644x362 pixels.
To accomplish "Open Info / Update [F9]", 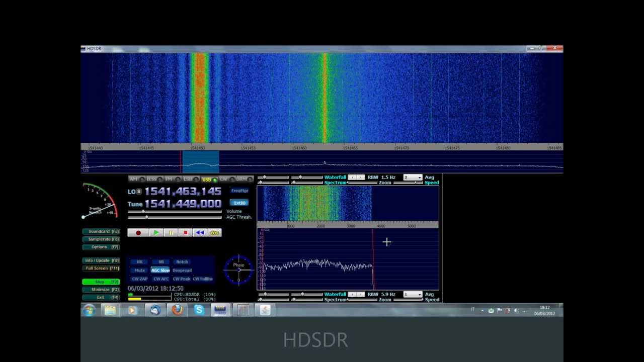I will click(x=101, y=260).
